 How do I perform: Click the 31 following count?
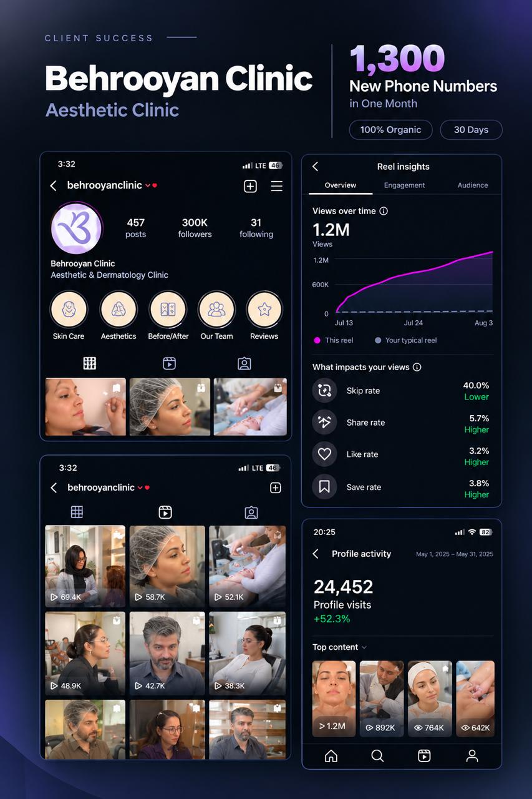click(256, 228)
